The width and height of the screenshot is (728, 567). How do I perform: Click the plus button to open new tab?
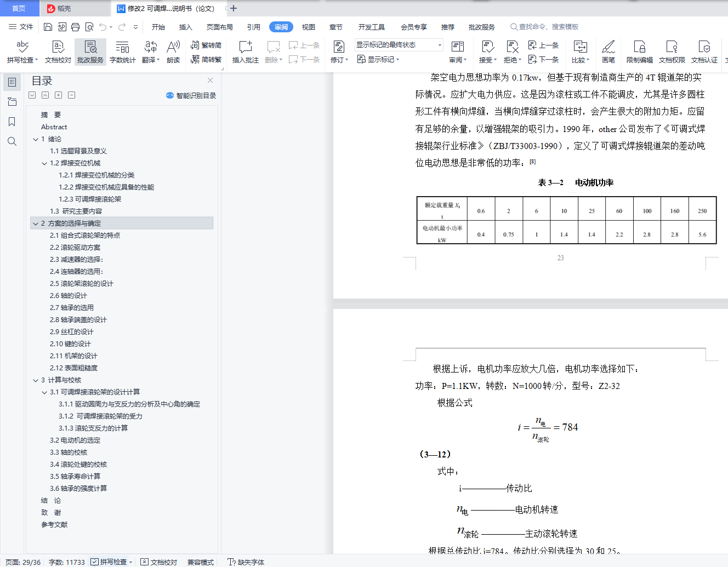(234, 8)
